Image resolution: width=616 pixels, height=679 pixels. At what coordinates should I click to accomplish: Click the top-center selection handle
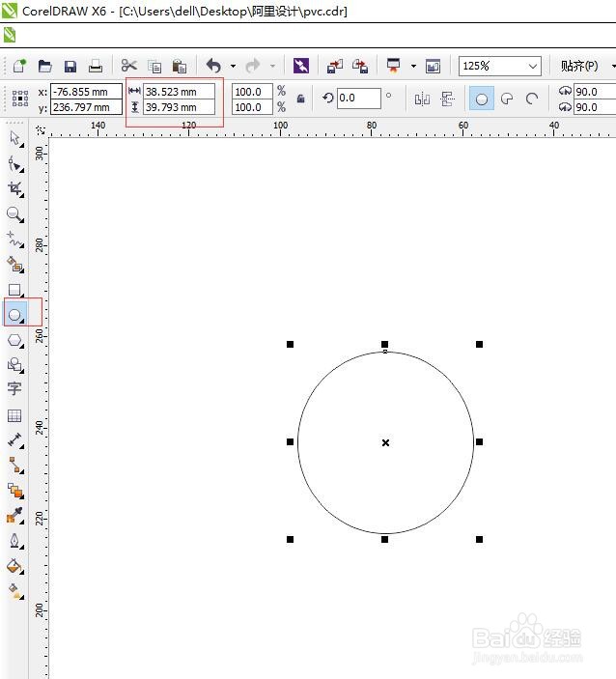point(384,344)
